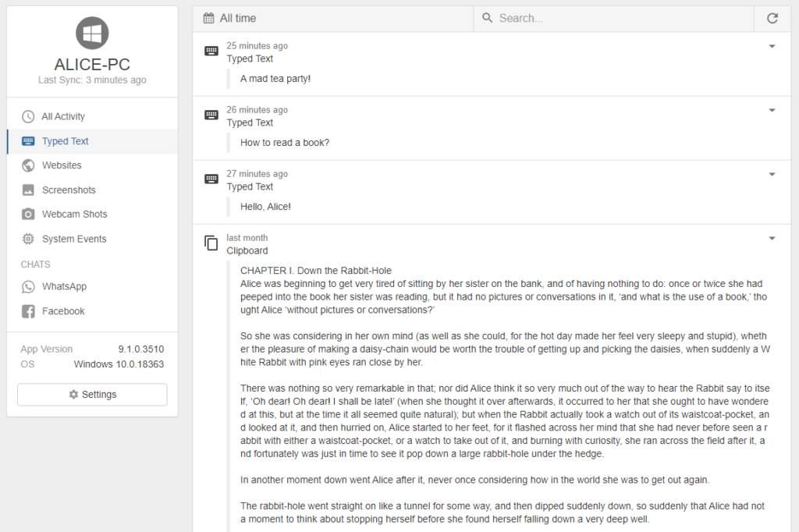
Task: Click the Windows logo device avatar
Action: pyautogui.click(x=92, y=33)
